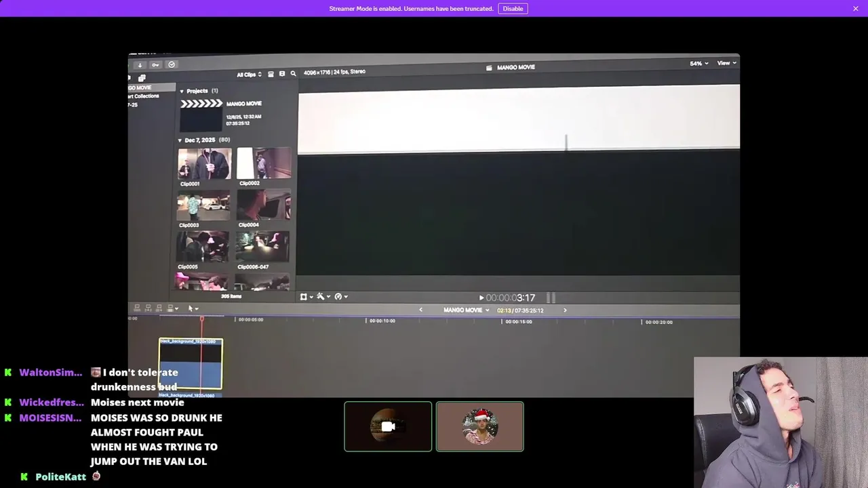Select the dated event under Smart Collections
Image resolution: width=868 pixels, height=488 pixels.
133,105
